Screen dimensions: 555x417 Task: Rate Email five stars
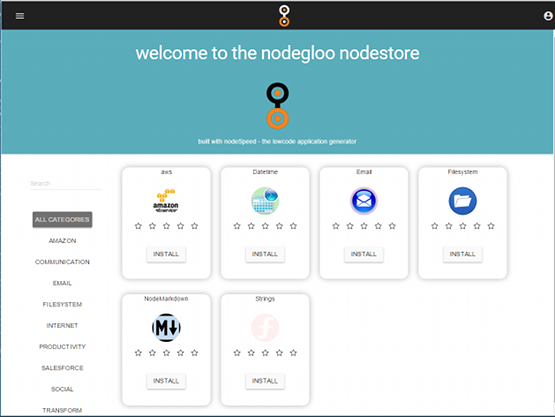[392, 226]
